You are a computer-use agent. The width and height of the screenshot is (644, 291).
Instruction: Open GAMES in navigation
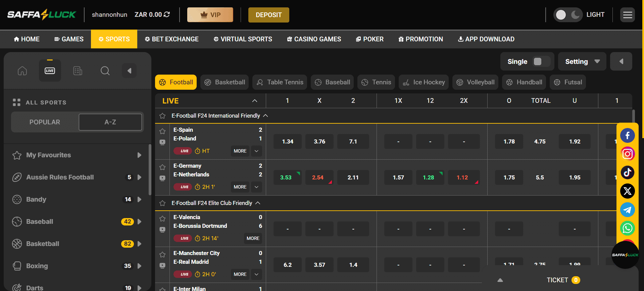(x=69, y=39)
